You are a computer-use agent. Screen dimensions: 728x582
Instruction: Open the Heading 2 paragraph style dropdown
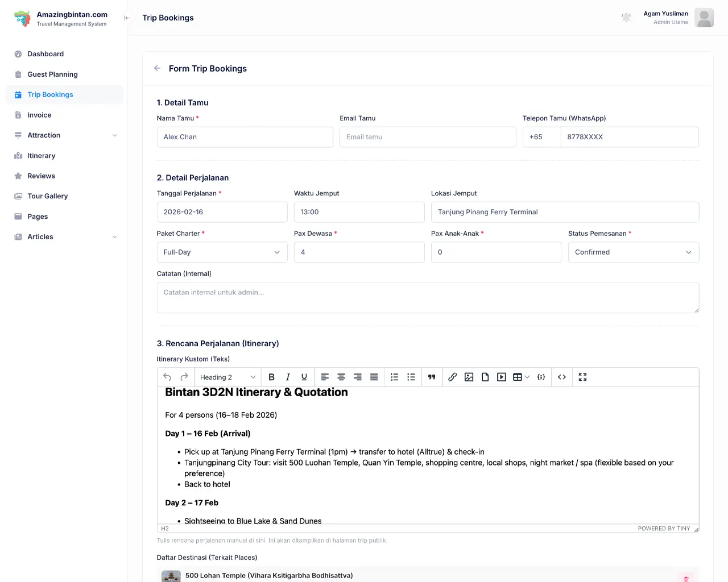pyautogui.click(x=227, y=377)
